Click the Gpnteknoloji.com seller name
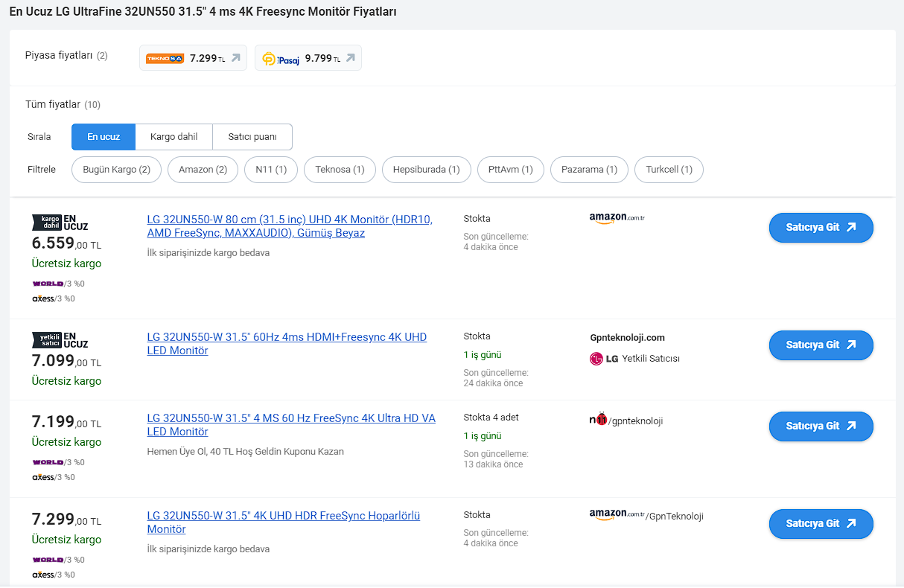 click(x=627, y=337)
